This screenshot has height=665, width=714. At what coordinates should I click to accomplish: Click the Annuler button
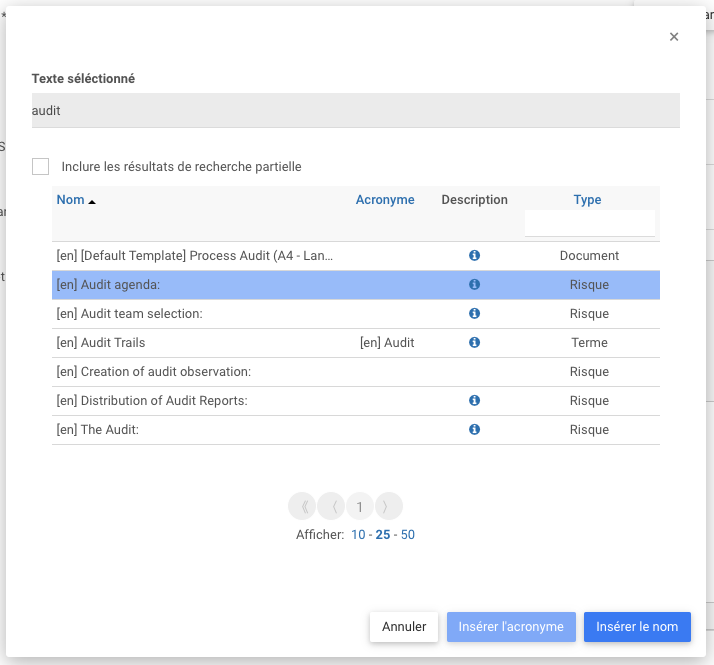(x=404, y=627)
